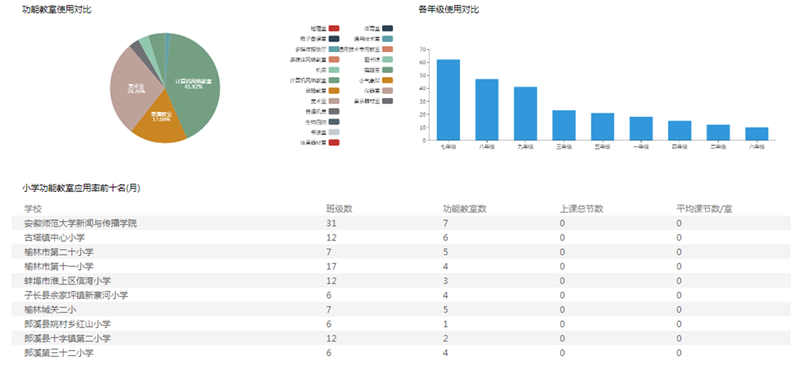Click the 七年级 bar in the grade chart
Viewport: 800px width, 376px height.
coord(448,100)
